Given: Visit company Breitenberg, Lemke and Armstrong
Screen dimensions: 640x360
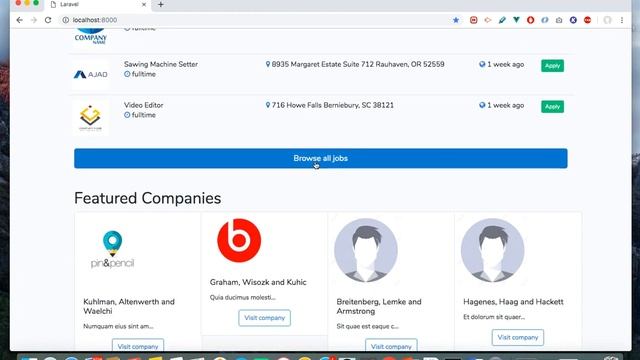Looking at the screenshot, I should 391,345.
